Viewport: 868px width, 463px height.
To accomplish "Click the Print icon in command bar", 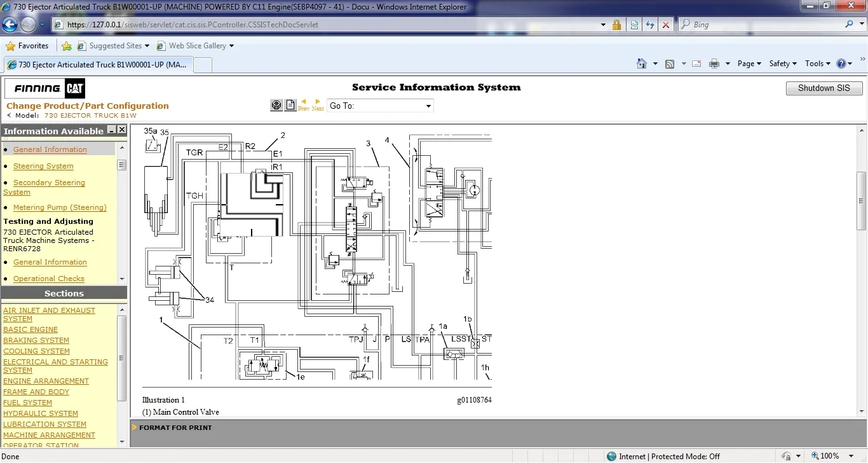I will click(x=714, y=64).
